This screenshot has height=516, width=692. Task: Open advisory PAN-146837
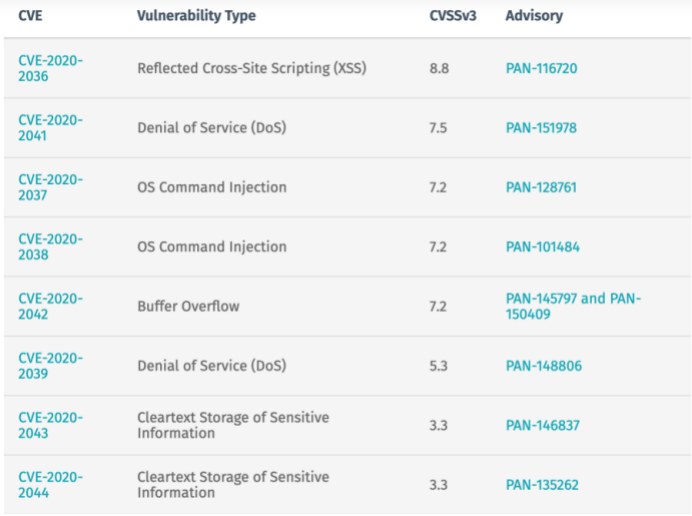[x=541, y=425]
